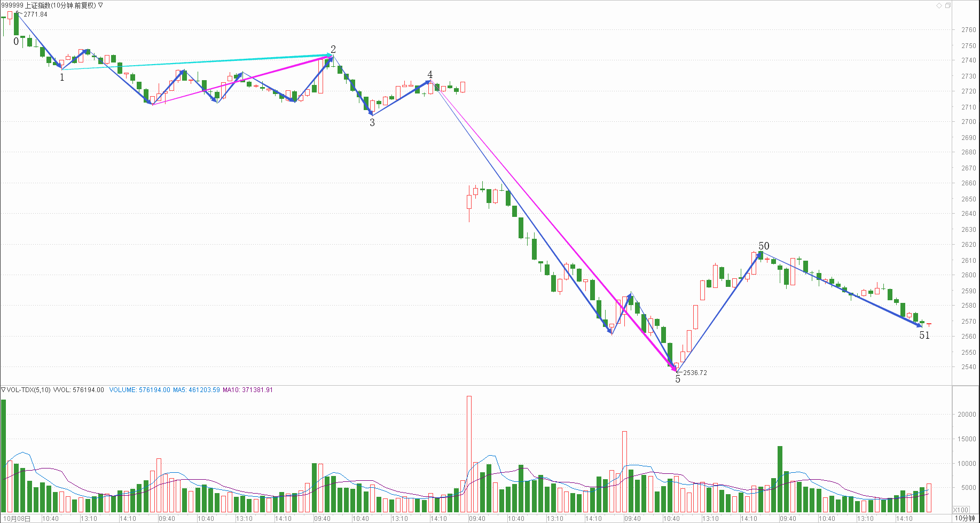Click the 2536.72 low price label
The image size is (980, 523).
click(x=695, y=373)
